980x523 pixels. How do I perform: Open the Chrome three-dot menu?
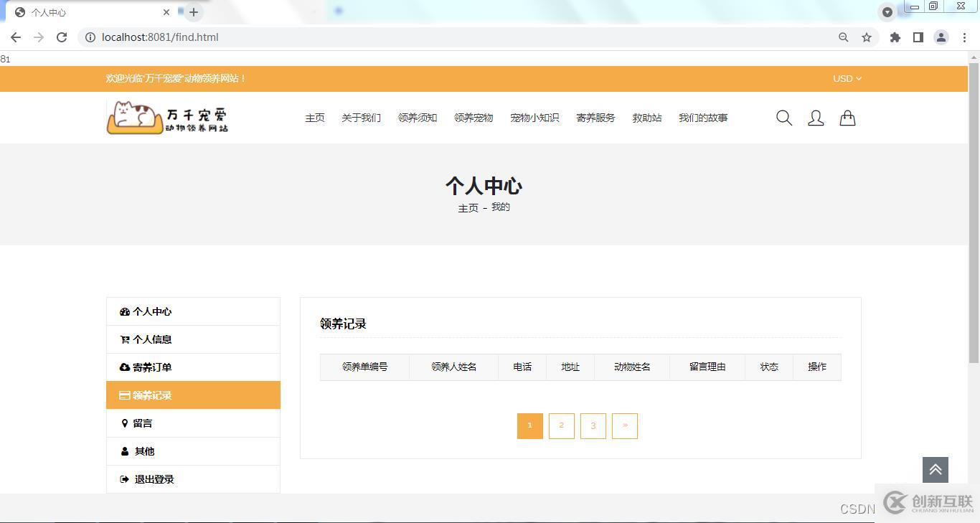coord(964,37)
